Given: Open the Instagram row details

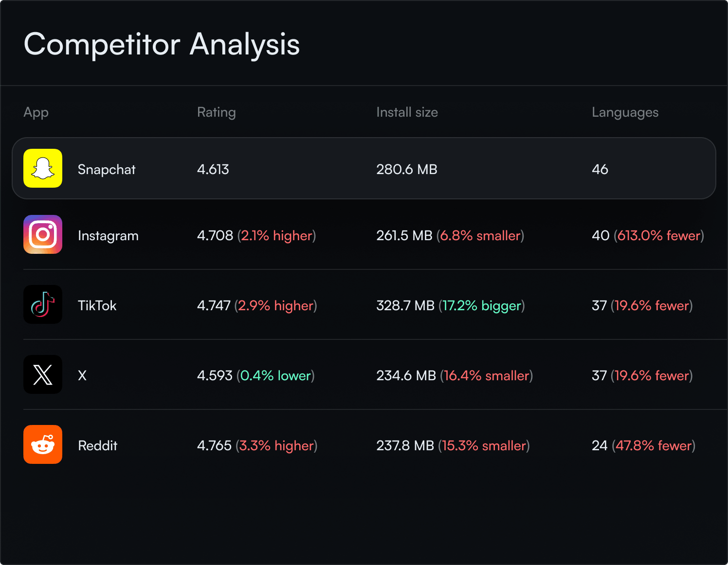Looking at the screenshot, I should coord(364,235).
